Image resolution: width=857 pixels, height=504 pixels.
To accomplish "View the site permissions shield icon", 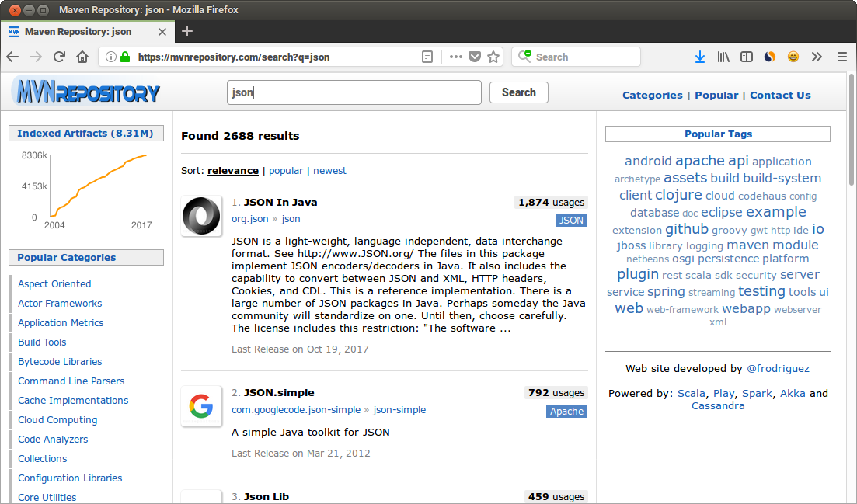I will tap(111, 57).
